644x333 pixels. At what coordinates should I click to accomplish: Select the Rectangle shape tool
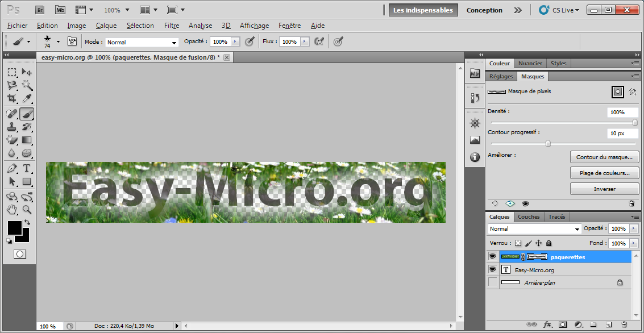[27, 181]
